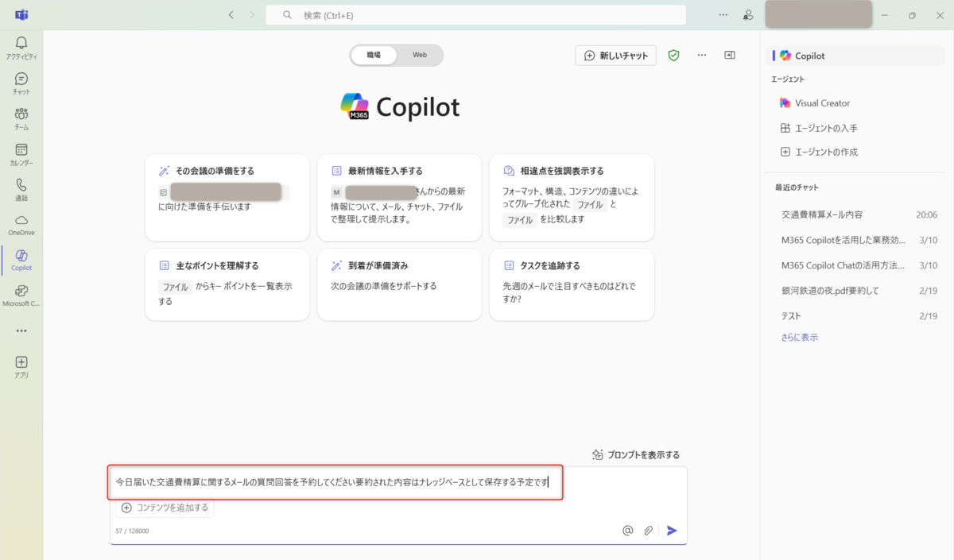Select その会議の準備をする prompt card

[227, 198]
